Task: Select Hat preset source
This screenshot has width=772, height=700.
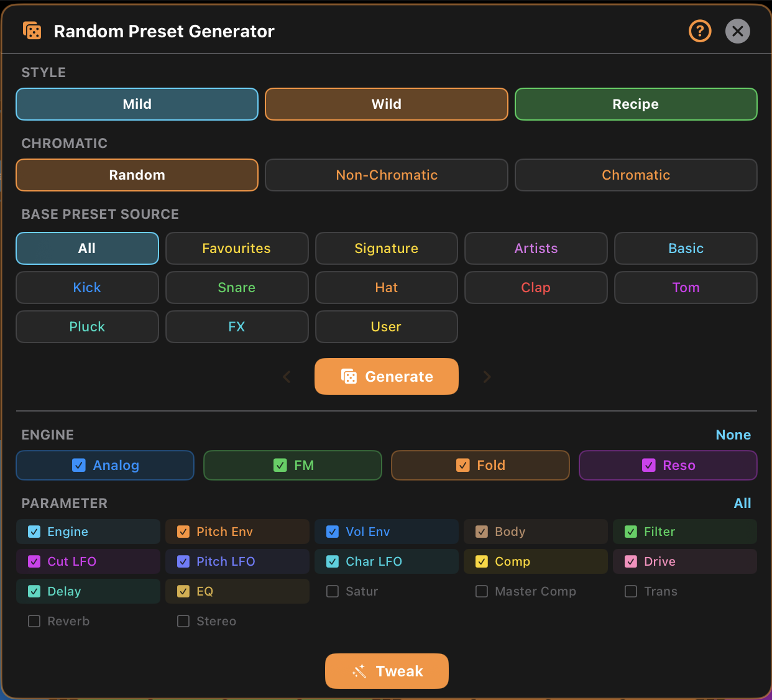Action: tap(387, 287)
